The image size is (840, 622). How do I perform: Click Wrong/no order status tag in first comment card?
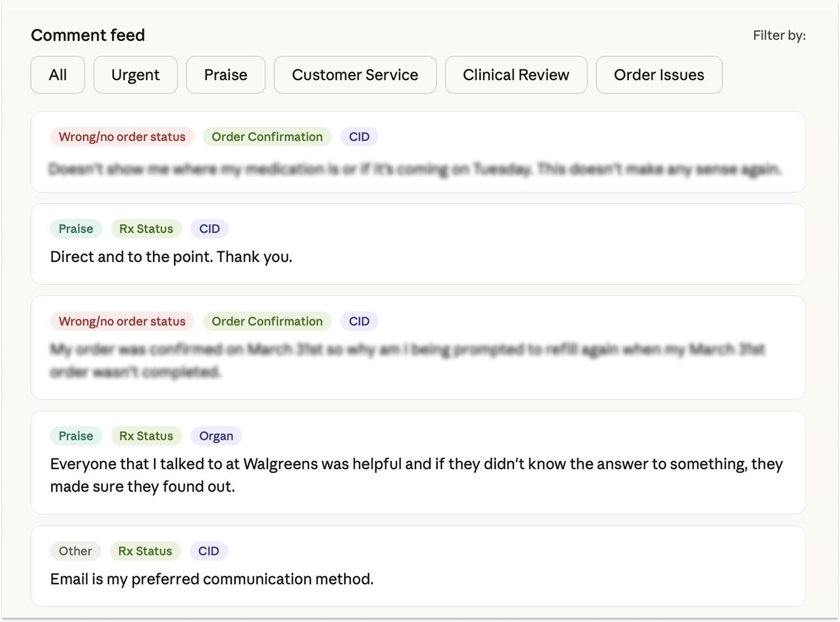tap(122, 137)
